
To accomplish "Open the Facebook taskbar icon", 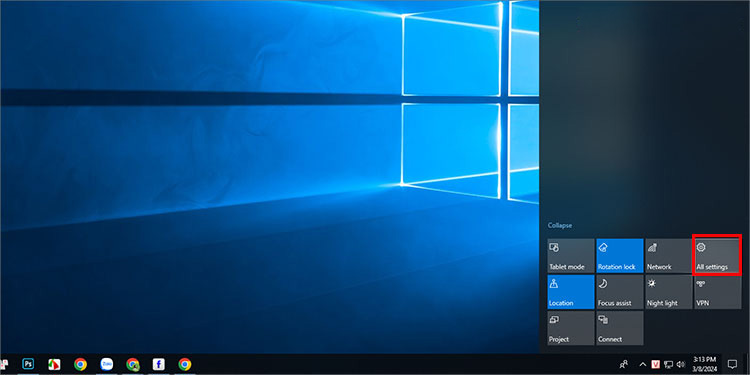I will [159, 364].
